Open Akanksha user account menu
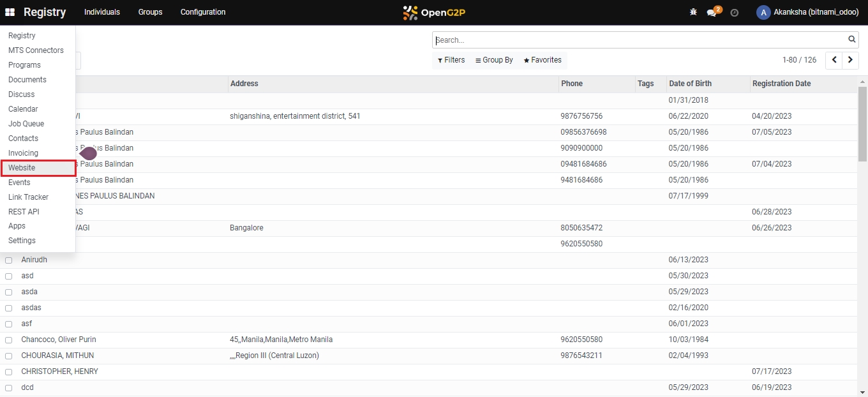This screenshot has height=397, width=868. point(809,12)
